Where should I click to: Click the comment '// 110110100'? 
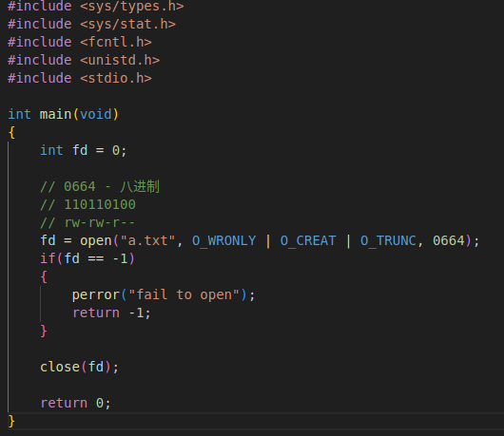87,204
